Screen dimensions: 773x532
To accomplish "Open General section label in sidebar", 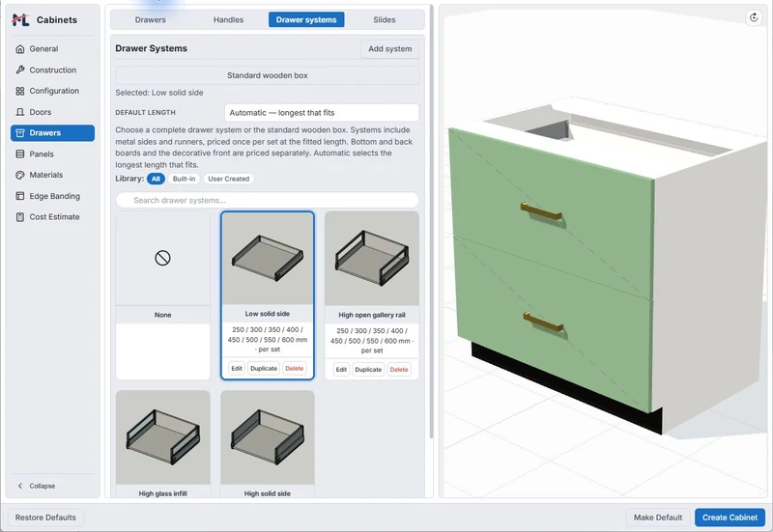I will point(43,49).
